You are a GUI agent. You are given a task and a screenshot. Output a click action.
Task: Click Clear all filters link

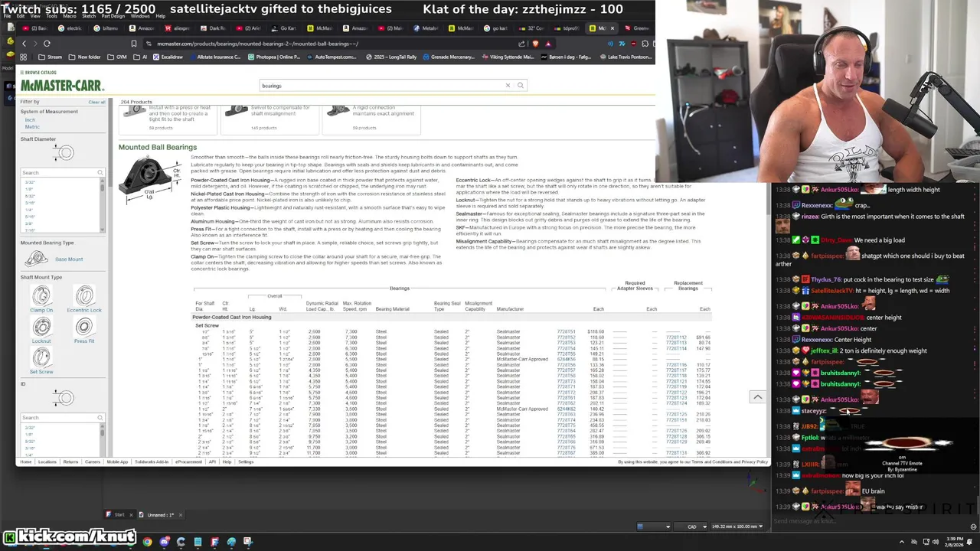click(96, 102)
